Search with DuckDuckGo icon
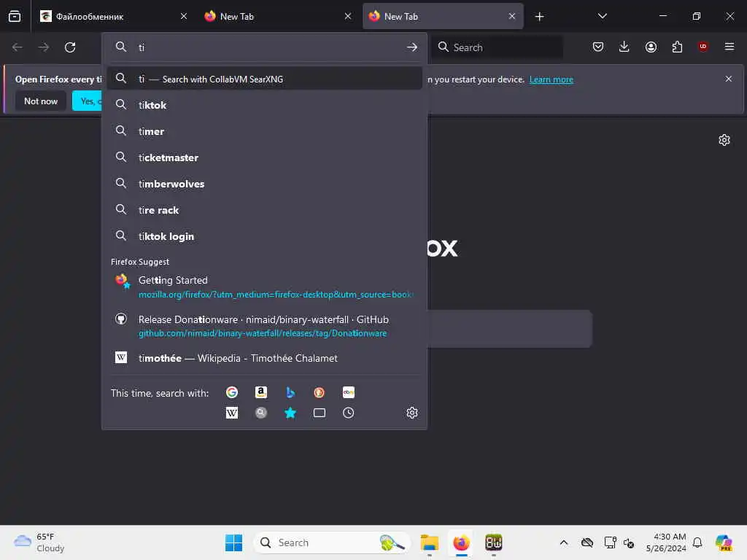The height and width of the screenshot is (560, 747). (x=320, y=392)
